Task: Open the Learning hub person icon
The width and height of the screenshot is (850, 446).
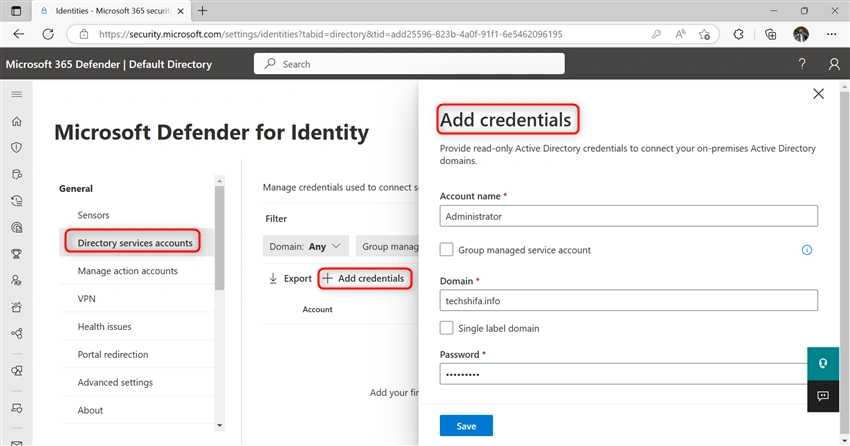Action: [x=17, y=280]
